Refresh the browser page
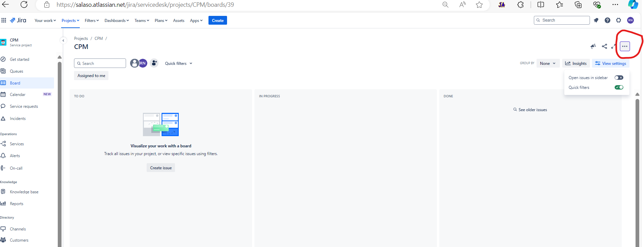Screen dimensions: 644x247 24,5
